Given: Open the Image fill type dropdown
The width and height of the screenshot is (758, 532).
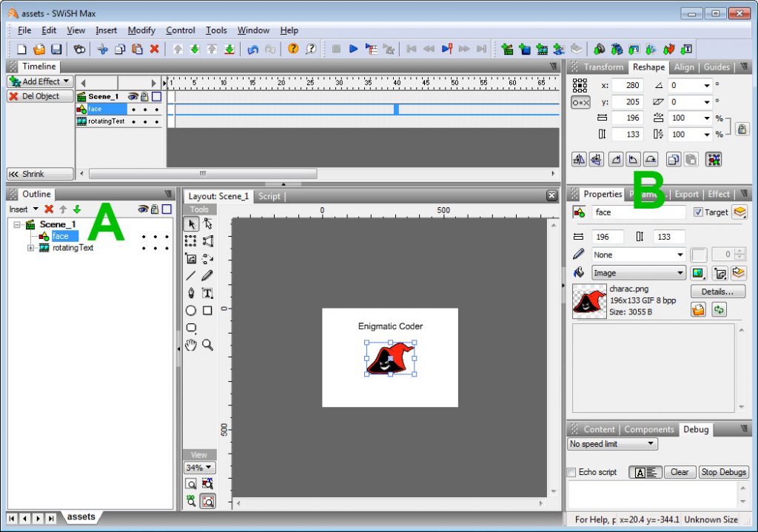Looking at the screenshot, I should pyautogui.click(x=639, y=273).
